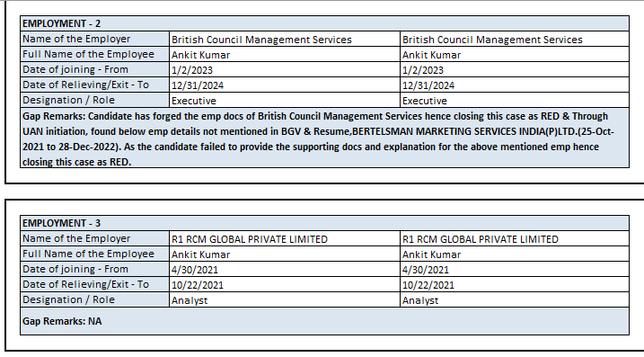Click the left Analyst designation cell

(284, 299)
